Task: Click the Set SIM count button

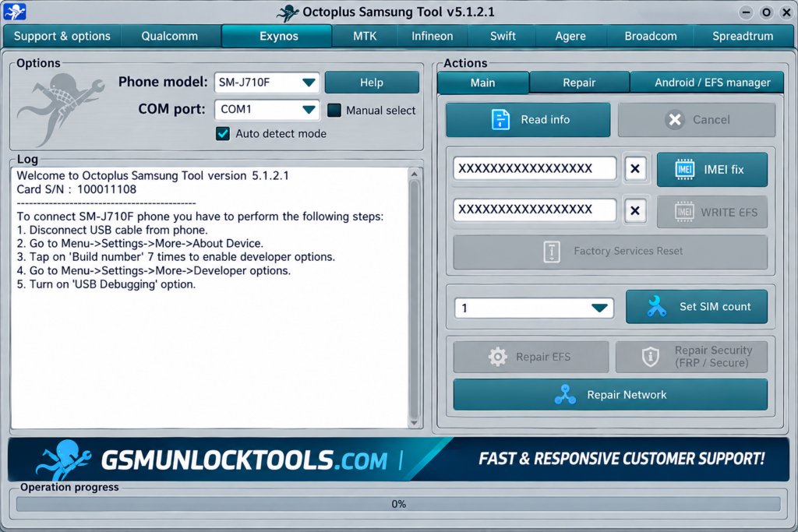Action: (x=697, y=306)
